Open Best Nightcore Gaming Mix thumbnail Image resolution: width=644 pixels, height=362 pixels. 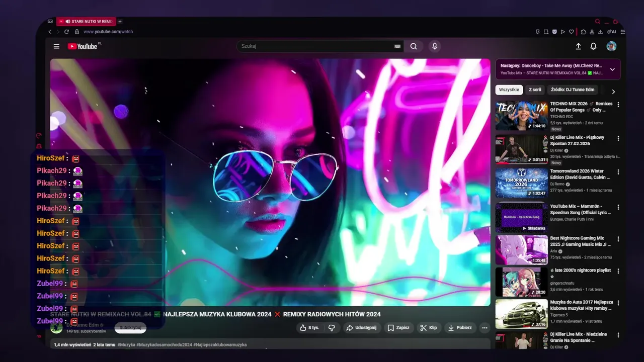tap(521, 250)
